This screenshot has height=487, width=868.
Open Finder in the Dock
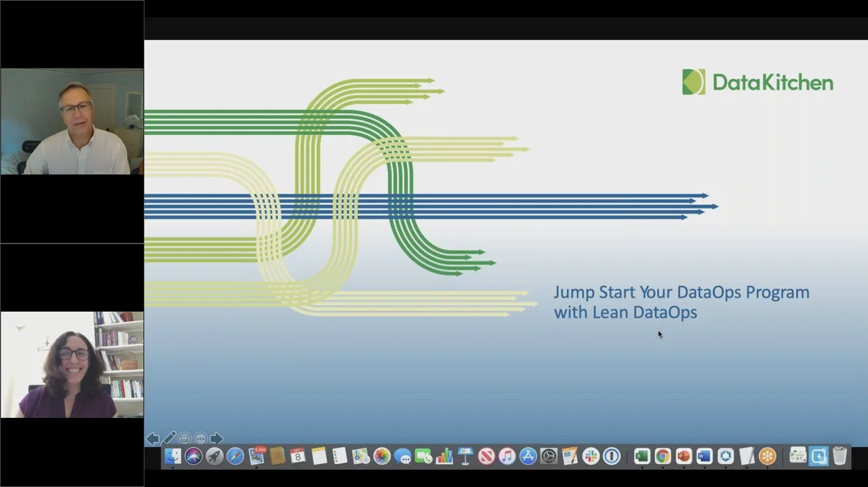click(172, 456)
